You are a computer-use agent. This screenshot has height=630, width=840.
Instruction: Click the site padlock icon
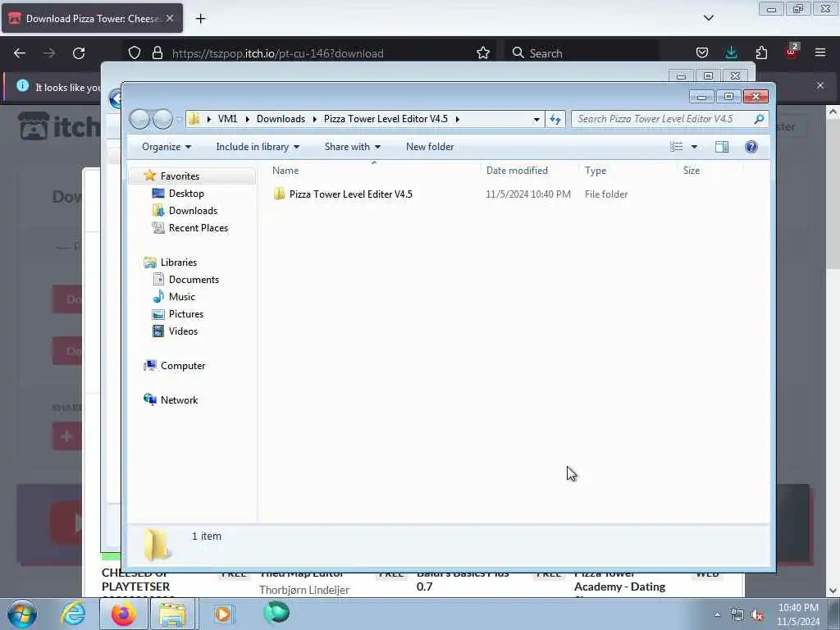coord(157,53)
